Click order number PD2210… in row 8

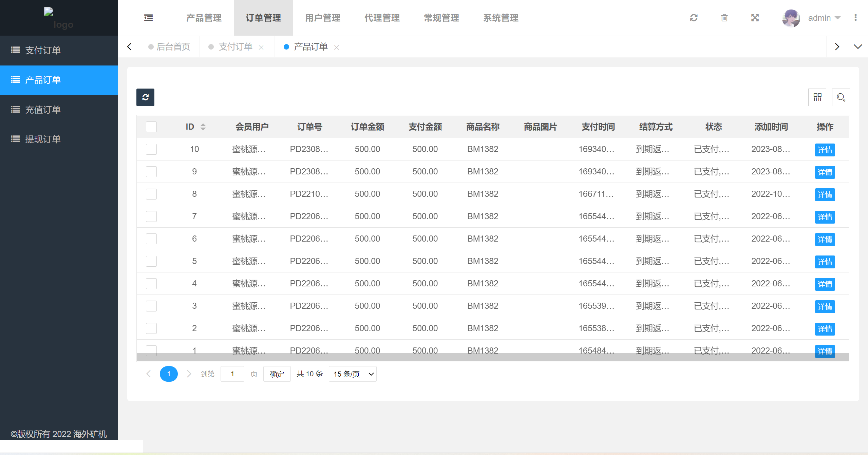coord(309,194)
